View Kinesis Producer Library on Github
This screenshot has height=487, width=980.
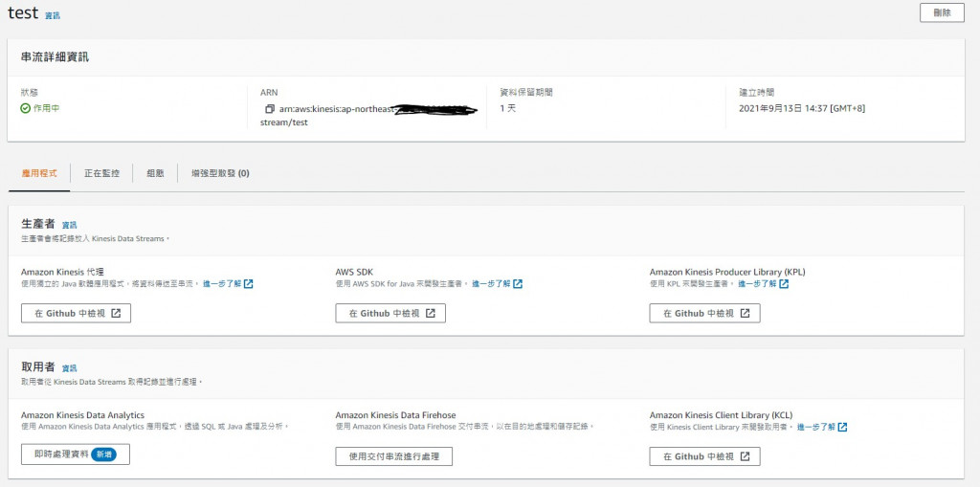(x=705, y=313)
